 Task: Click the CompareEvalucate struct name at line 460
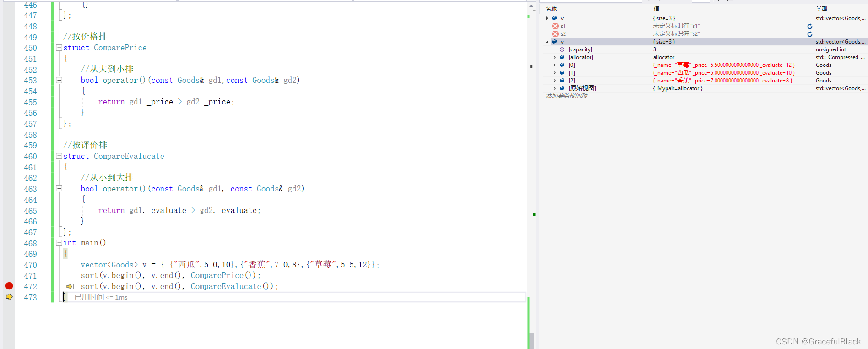[x=129, y=156]
